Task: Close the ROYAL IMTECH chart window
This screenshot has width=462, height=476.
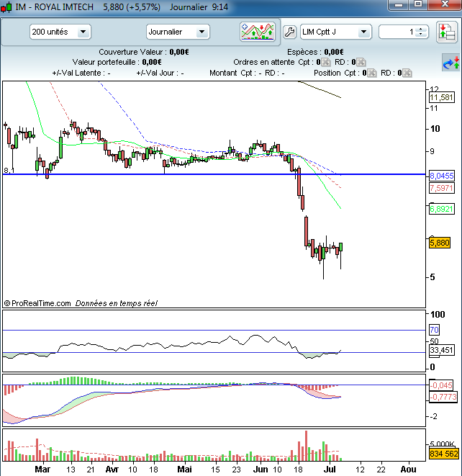Action: [x=445, y=4]
